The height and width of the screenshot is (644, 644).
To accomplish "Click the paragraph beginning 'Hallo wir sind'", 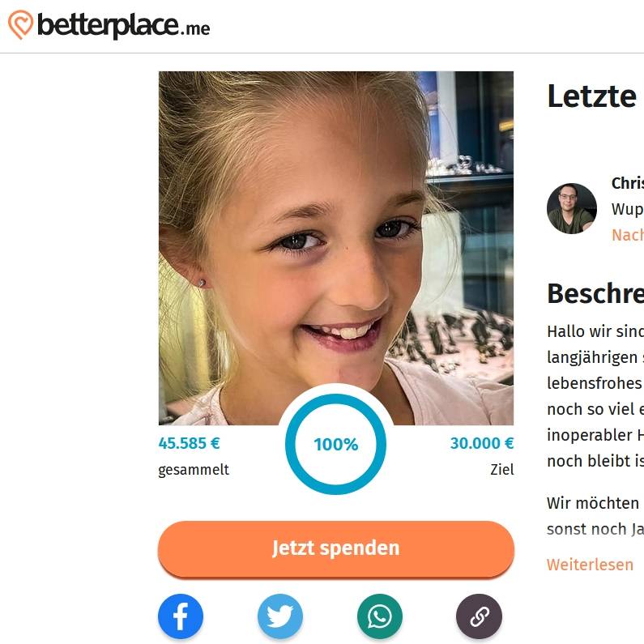I will pyautogui.click(x=595, y=396).
